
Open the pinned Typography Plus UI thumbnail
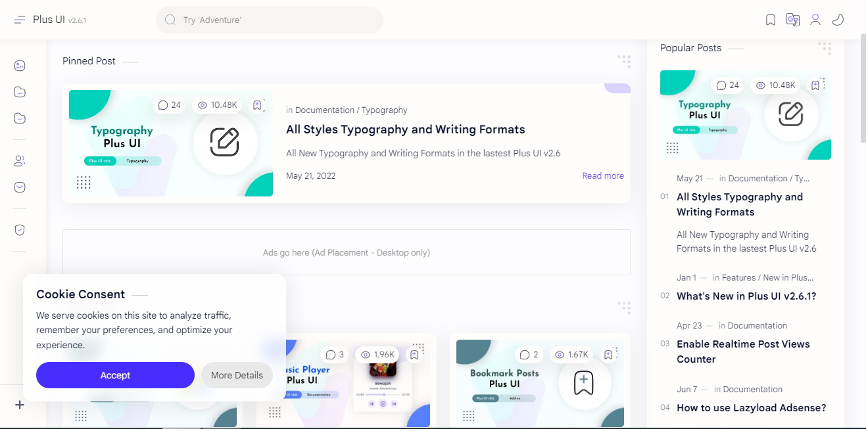tap(171, 143)
